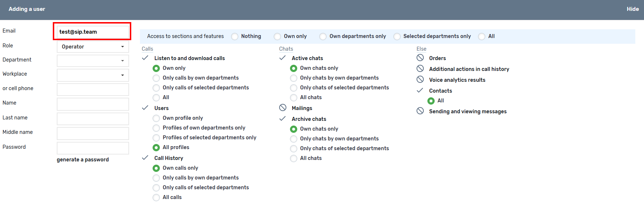Click the blocked icon for Sending and viewing messages

click(420, 111)
